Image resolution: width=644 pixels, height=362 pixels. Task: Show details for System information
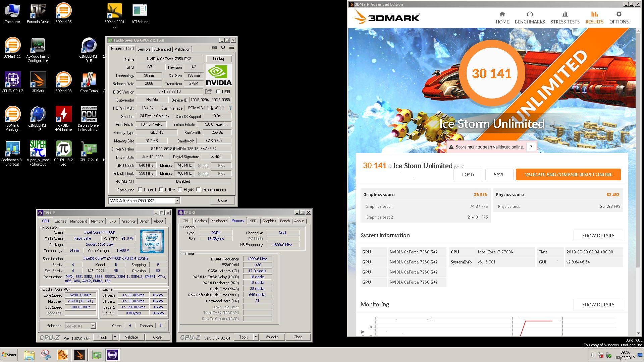click(598, 236)
